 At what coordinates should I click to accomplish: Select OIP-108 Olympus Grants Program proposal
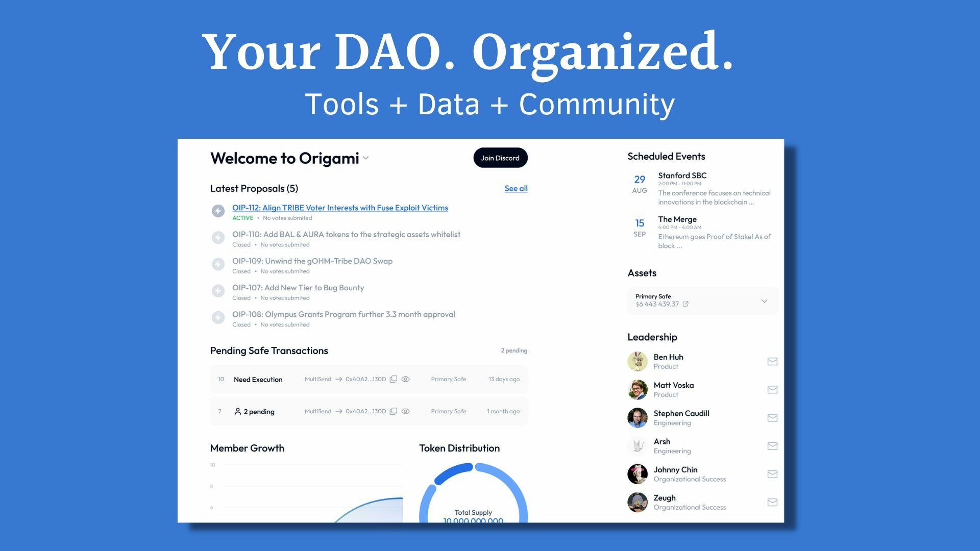pyautogui.click(x=344, y=314)
